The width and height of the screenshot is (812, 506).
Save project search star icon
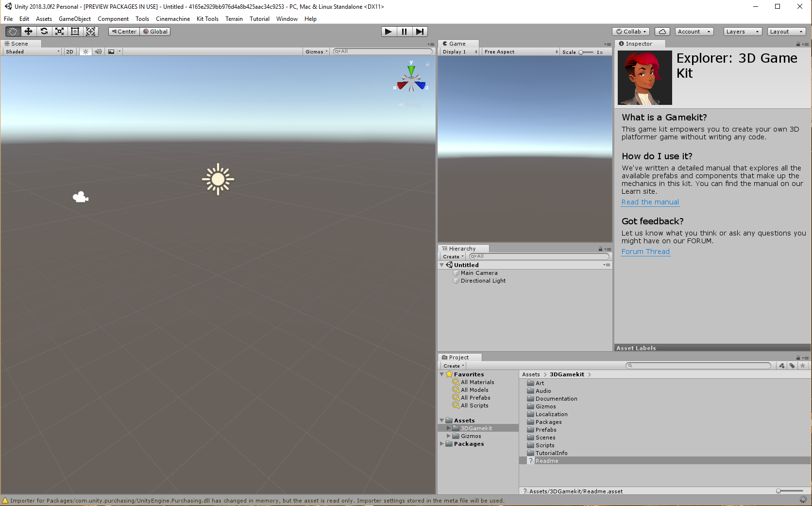click(803, 366)
